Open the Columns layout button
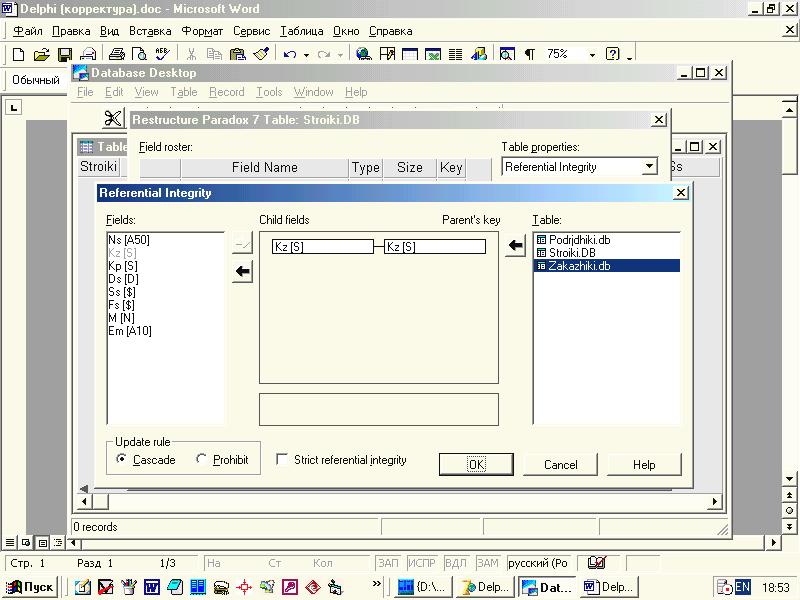The width and height of the screenshot is (800, 600). 455,54
